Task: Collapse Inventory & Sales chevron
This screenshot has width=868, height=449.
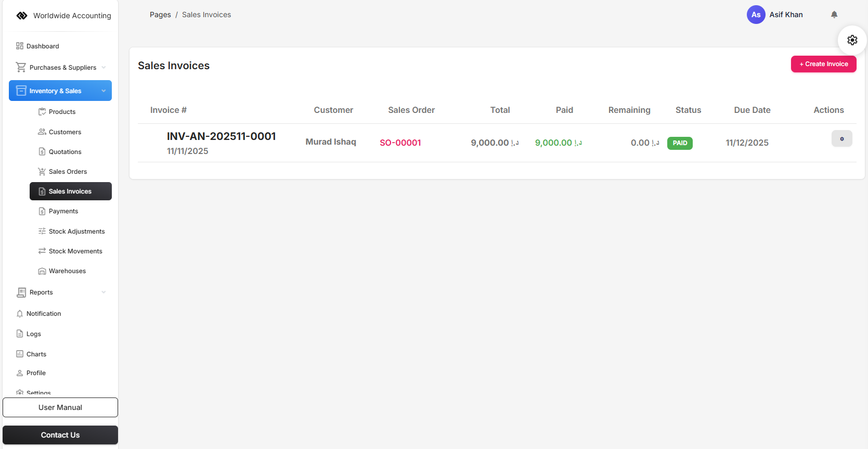Action: click(103, 91)
